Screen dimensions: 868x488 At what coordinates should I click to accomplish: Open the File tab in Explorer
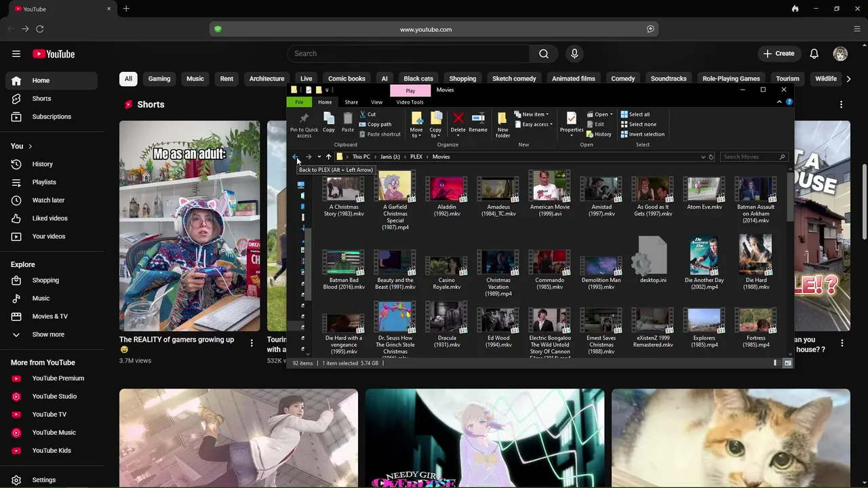(x=299, y=102)
